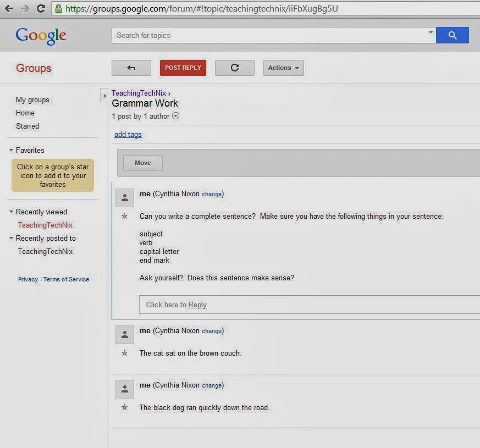Click avatar icon of the 'cat sat' post
This screenshot has height=448, width=480.
click(125, 335)
